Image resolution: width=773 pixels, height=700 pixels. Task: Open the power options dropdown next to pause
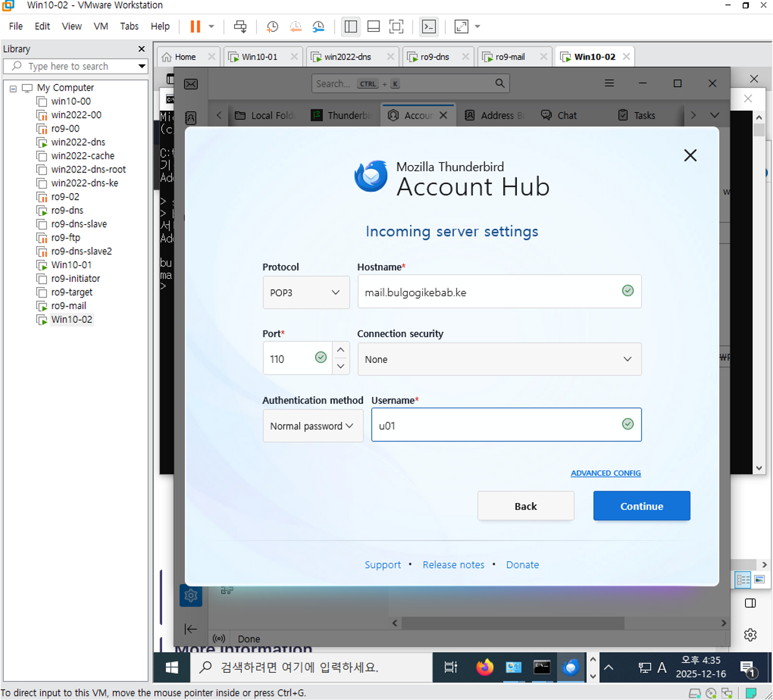point(211,27)
